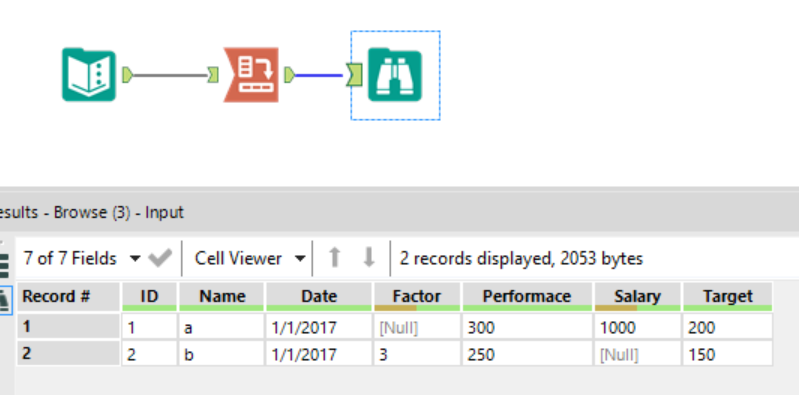The image size is (799, 398).
Task: Select Date cell 1/1/2017 in row 1
Action: [319, 327]
